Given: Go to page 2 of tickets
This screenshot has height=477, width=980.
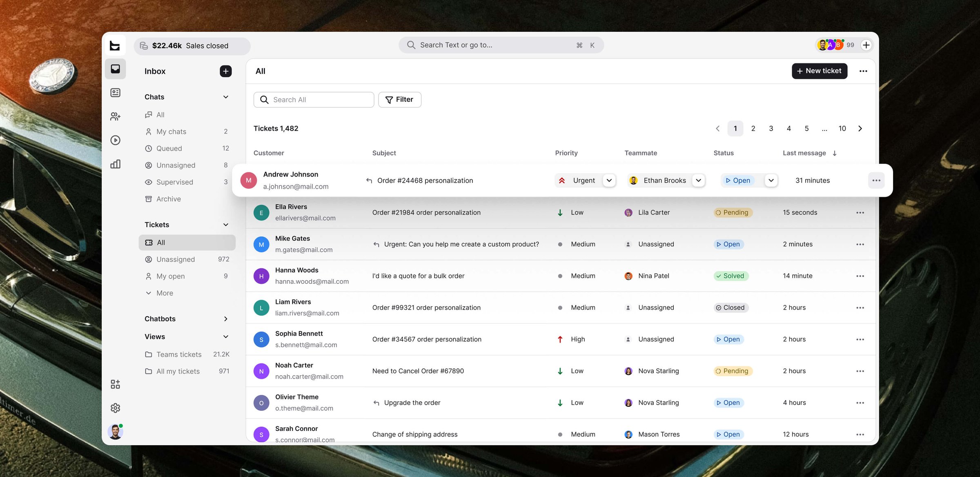Looking at the screenshot, I should (753, 129).
